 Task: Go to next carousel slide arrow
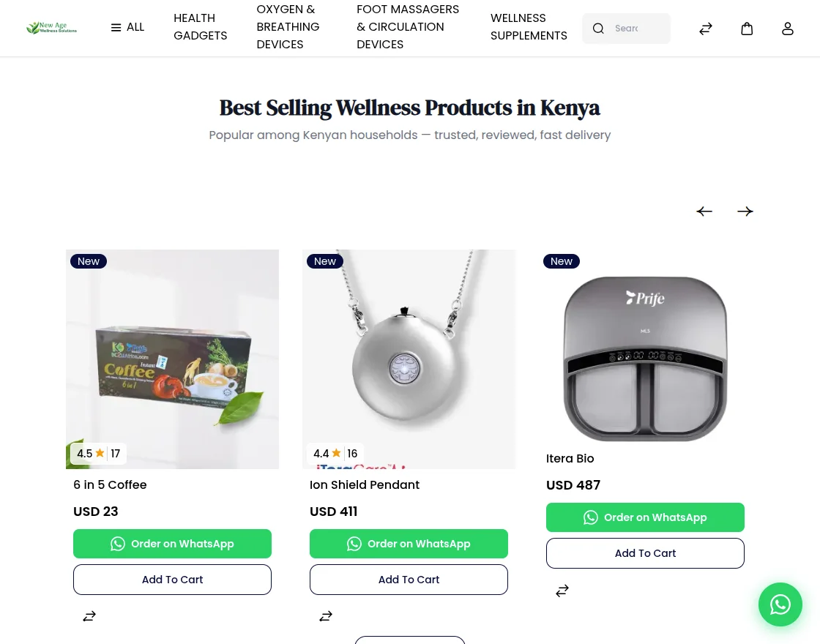pos(745,211)
